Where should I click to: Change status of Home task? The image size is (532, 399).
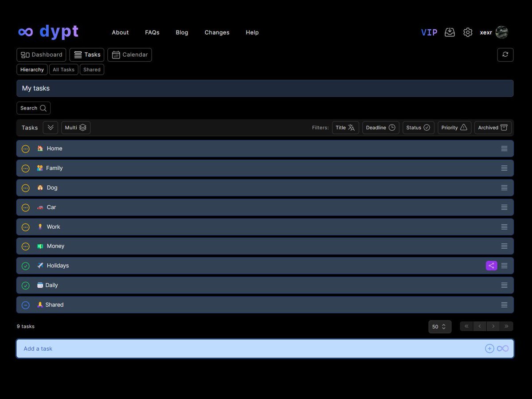(x=26, y=149)
